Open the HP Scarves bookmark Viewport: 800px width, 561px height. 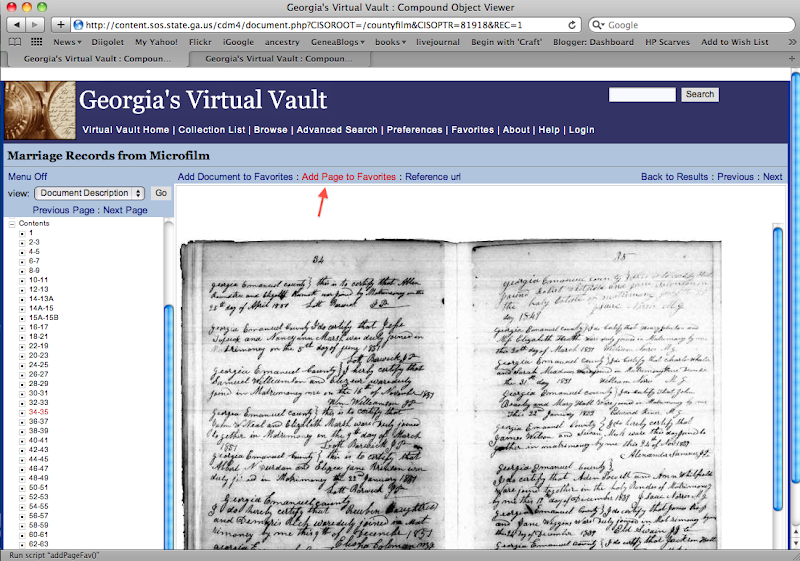click(x=667, y=42)
